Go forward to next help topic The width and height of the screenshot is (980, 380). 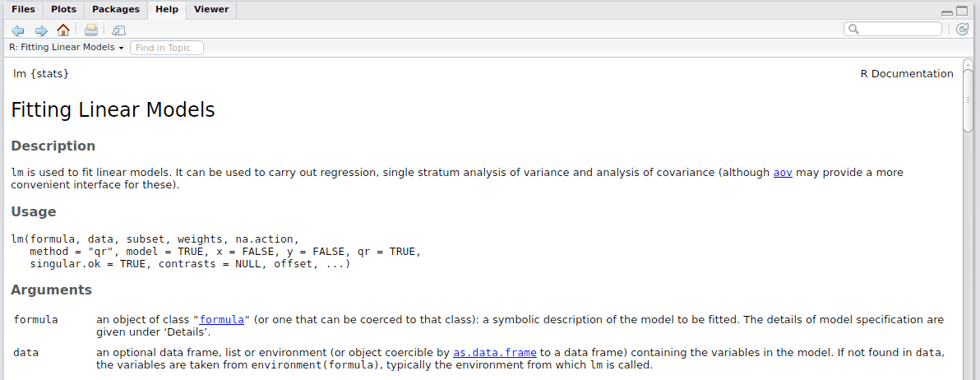pyautogui.click(x=41, y=30)
